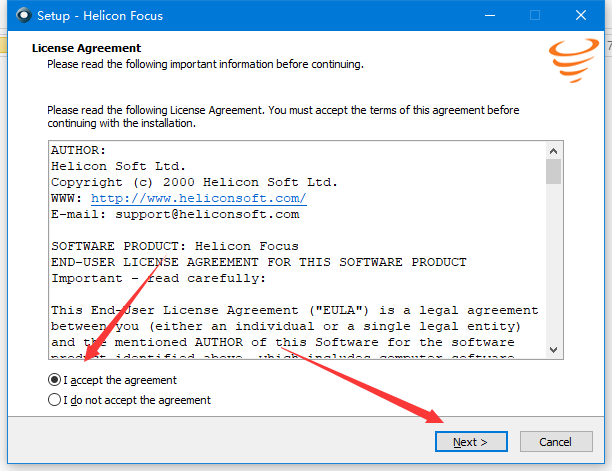The image size is (612, 471).
Task: Click the Next button
Action: click(471, 442)
